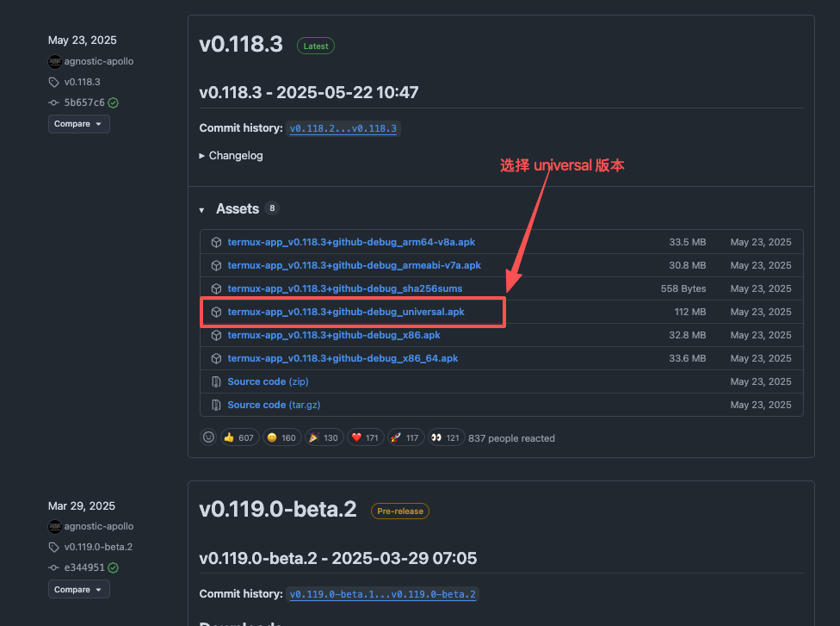Click package icon for x86.apk asset
Viewport: 840px width, 626px height.
(x=216, y=335)
